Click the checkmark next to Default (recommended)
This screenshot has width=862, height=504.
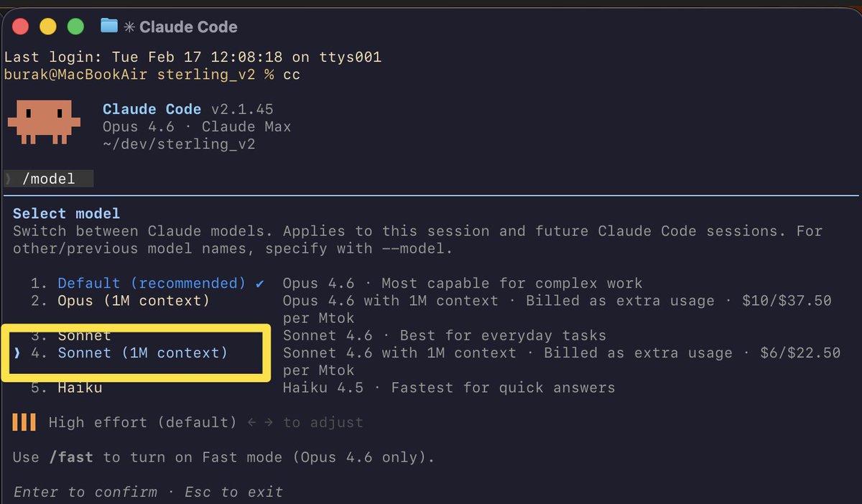[x=260, y=283]
